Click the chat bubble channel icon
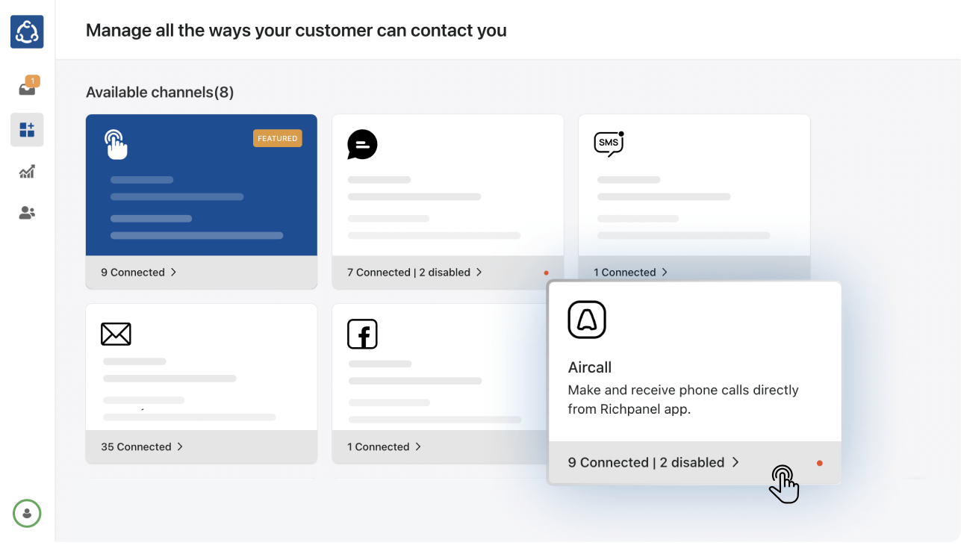Screen dimensions: 961x560 tap(362, 145)
